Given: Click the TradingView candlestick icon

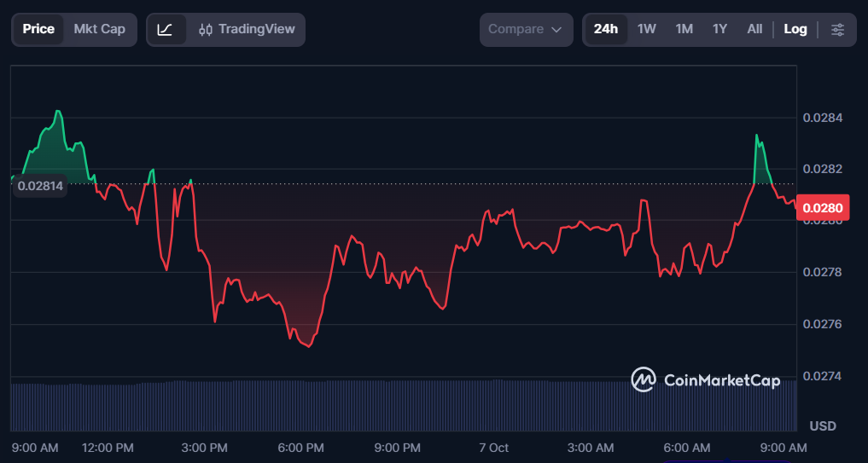Looking at the screenshot, I should [206, 29].
